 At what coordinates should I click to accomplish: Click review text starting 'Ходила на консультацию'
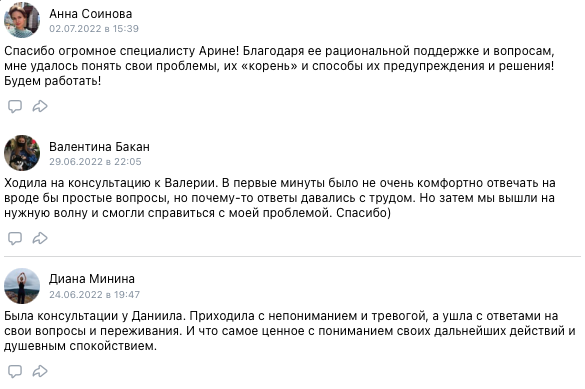pos(280,198)
